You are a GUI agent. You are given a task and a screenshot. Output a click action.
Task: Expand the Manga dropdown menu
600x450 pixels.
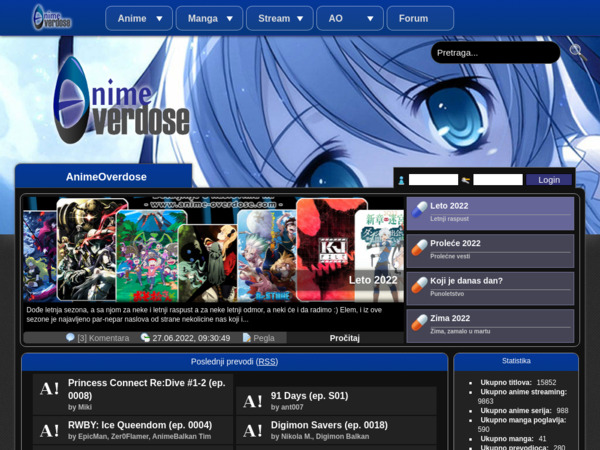click(209, 18)
